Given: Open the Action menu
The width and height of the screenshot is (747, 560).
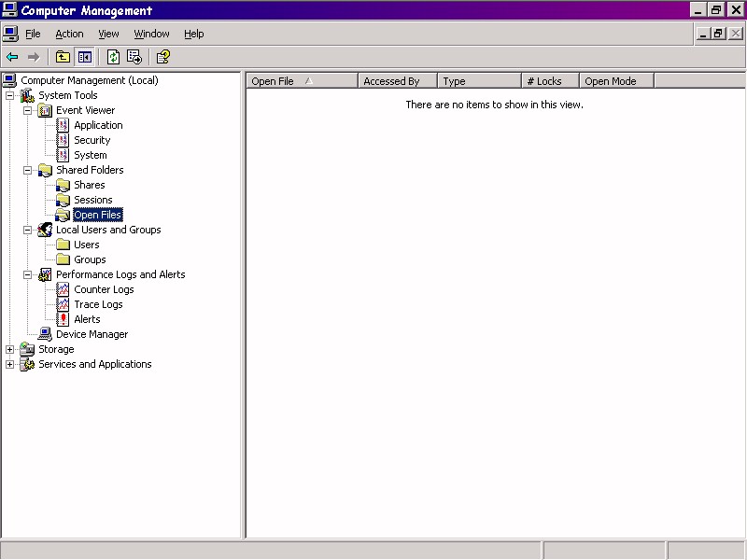Looking at the screenshot, I should (x=69, y=34).
